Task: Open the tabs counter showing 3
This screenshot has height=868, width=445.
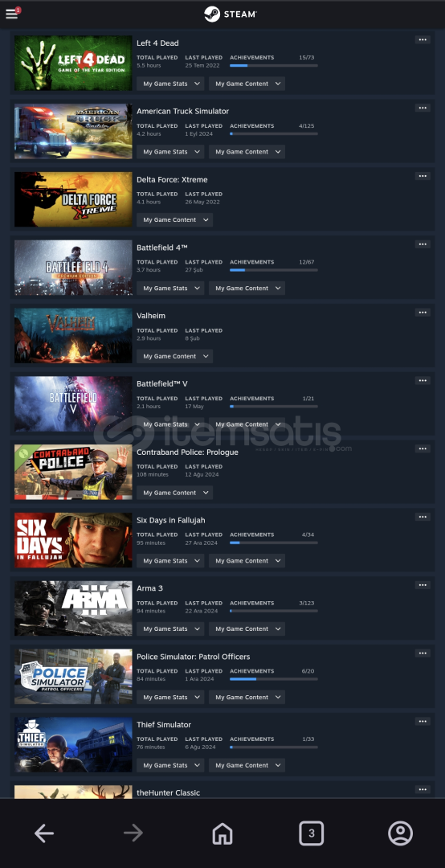Action: (x=312, y=833)
